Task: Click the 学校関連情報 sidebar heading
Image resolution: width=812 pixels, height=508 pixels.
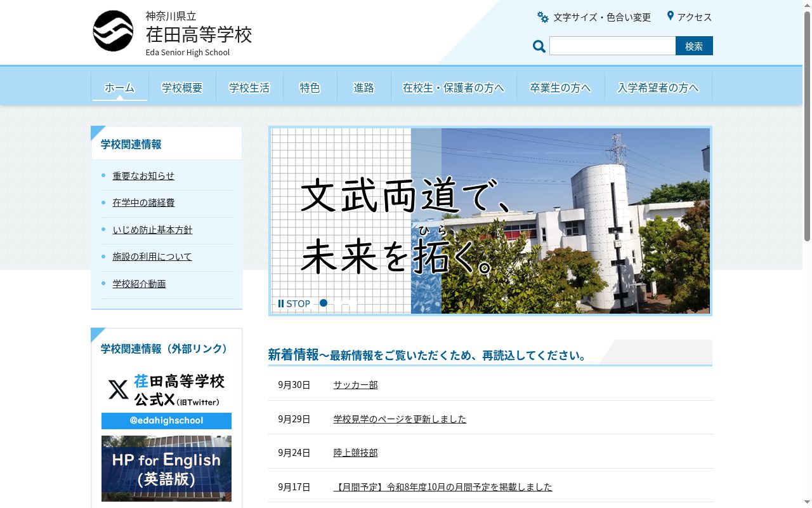Action: pos(131,144)
